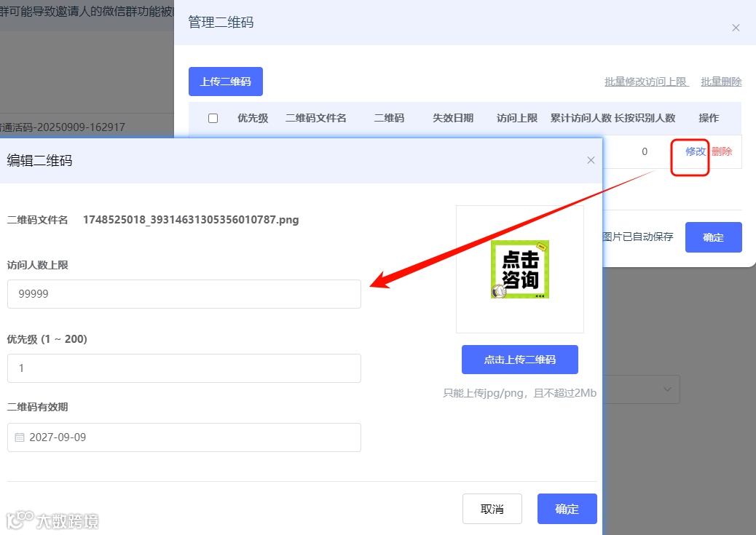Click the 上传二维码 button
Image resolution: width=756 pixels, height=535 pixels.
click(226, 82)
